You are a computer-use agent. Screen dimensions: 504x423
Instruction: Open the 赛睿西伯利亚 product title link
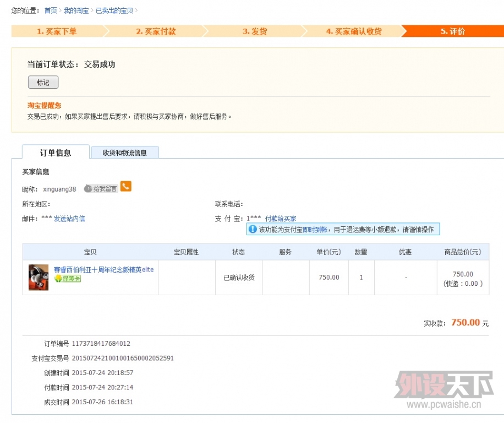click(x=103, y=269)
